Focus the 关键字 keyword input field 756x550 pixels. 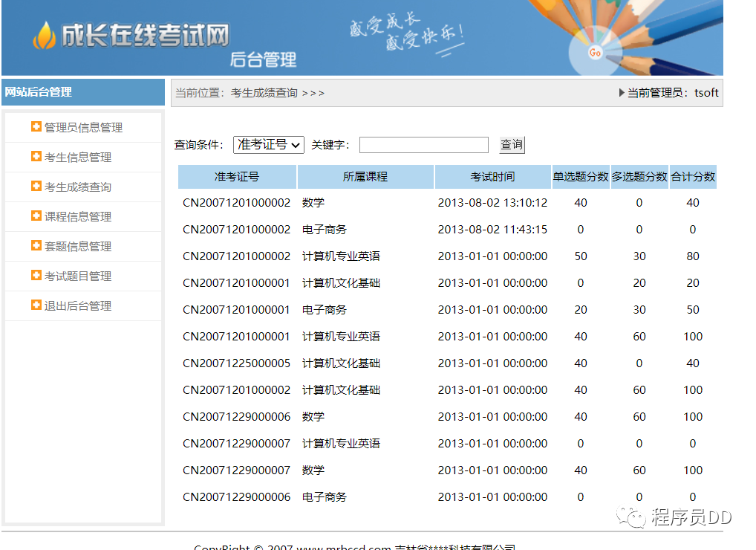(424, 145)
